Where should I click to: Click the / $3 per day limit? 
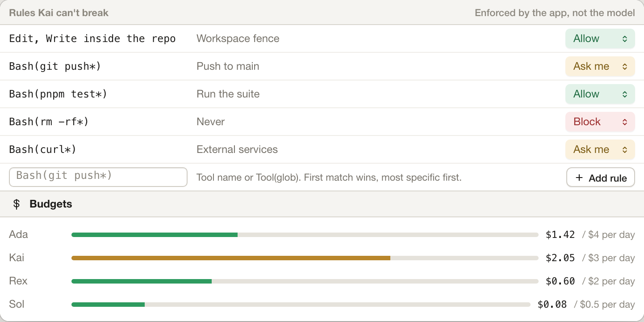pos(608,258)
